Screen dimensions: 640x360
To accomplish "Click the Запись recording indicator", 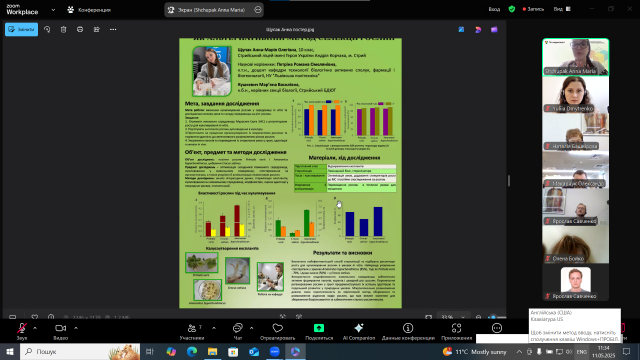I will point(533,9).
